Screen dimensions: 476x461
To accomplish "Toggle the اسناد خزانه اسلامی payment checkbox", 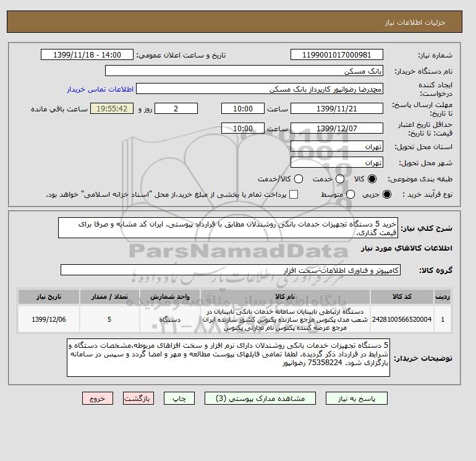I will pyautogui.click(x=294, y=194).
